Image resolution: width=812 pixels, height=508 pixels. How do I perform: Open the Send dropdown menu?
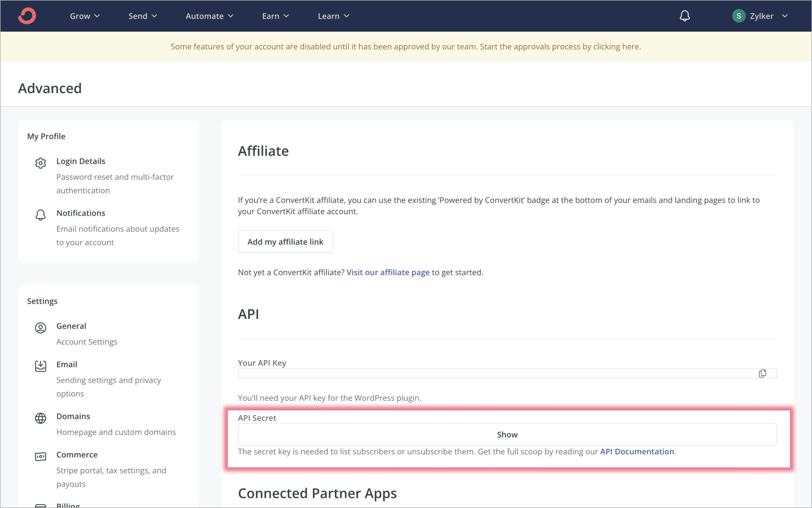[x=143, y=16]
